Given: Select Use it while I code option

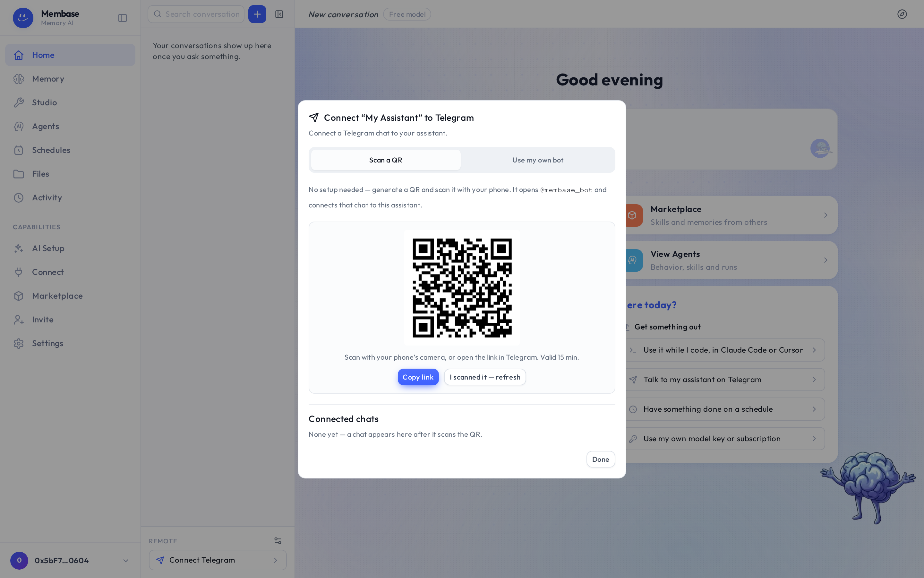Looking at the screenshot, I should click(725, 350).
